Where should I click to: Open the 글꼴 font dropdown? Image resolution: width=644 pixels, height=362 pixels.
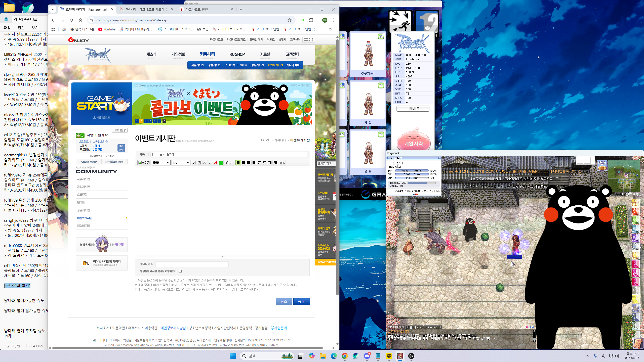pos(161,163)
